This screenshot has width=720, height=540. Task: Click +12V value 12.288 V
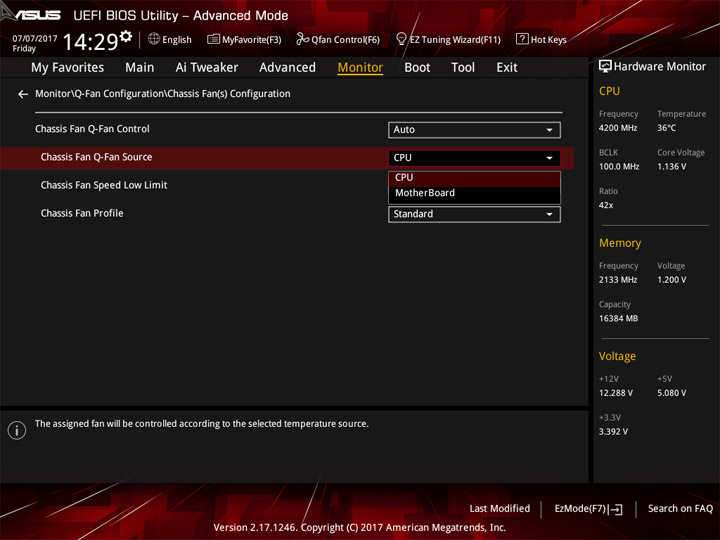pos(616,393)
